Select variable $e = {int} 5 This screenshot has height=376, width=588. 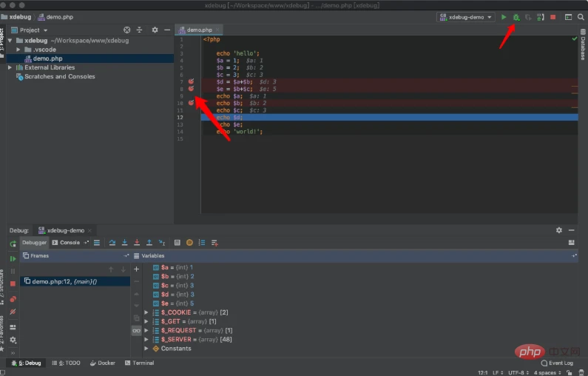click(x=174, y=303)
